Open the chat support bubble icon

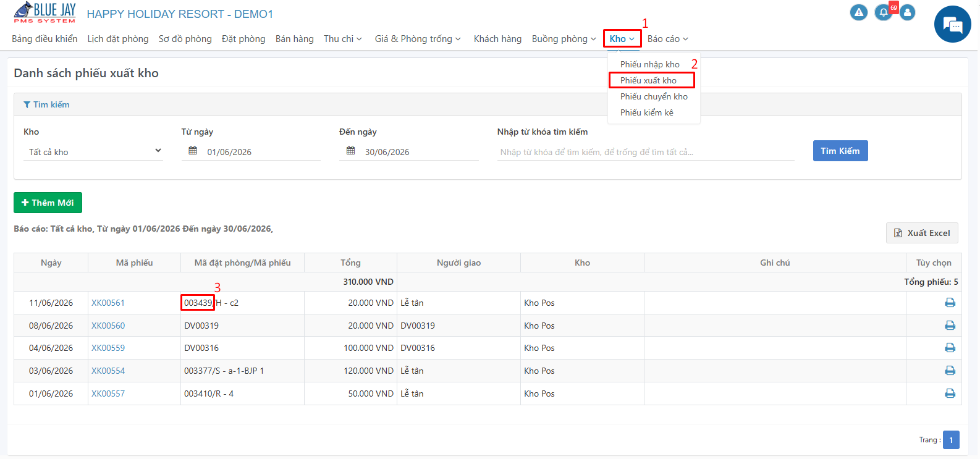point(952,24)
